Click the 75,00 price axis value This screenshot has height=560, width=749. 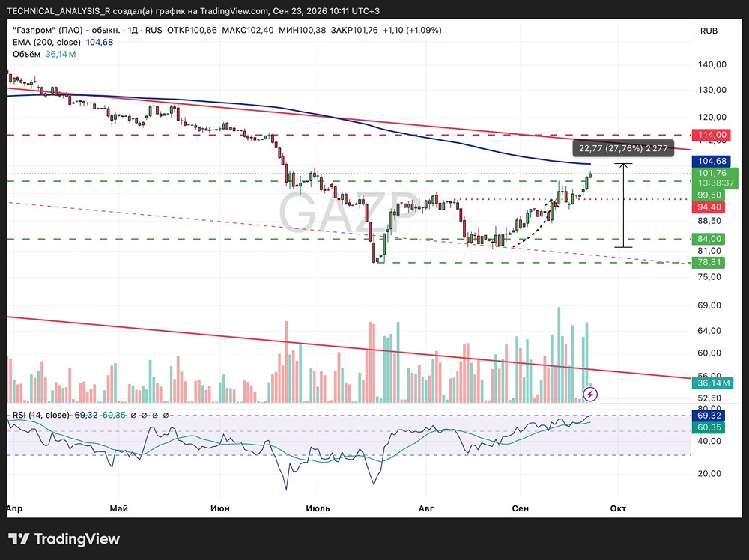[709, 276]
